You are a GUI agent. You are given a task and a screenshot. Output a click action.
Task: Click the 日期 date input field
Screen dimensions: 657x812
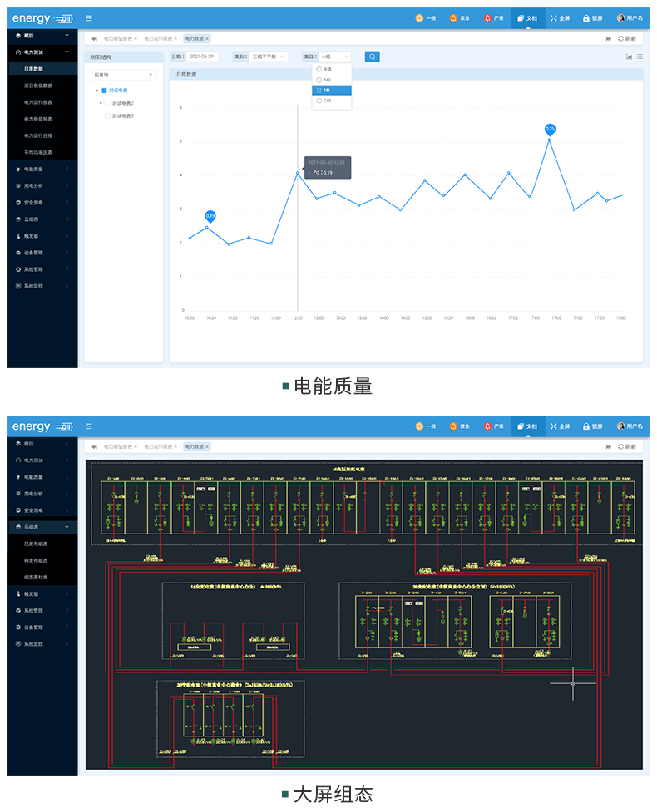[202, 57]
